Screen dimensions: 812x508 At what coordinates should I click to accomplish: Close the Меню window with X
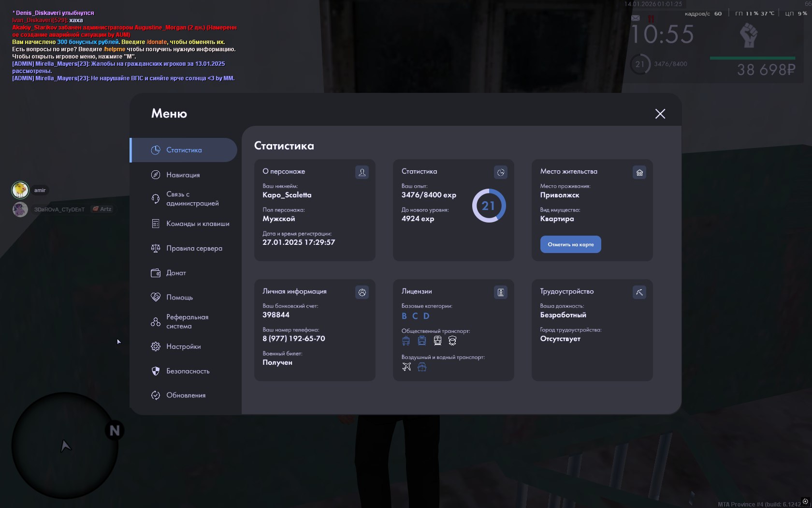[660, 114]
